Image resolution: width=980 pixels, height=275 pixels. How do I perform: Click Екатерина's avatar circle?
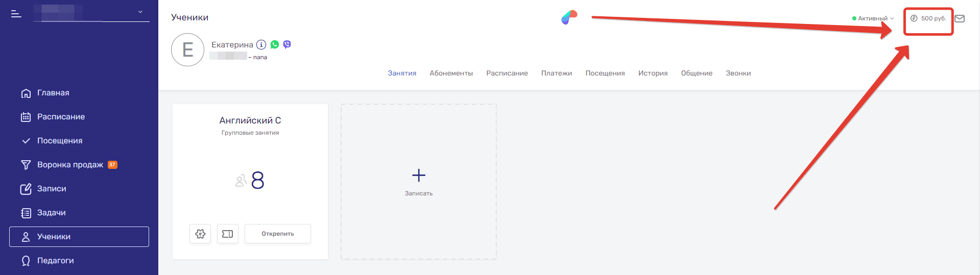click(187, 49)
